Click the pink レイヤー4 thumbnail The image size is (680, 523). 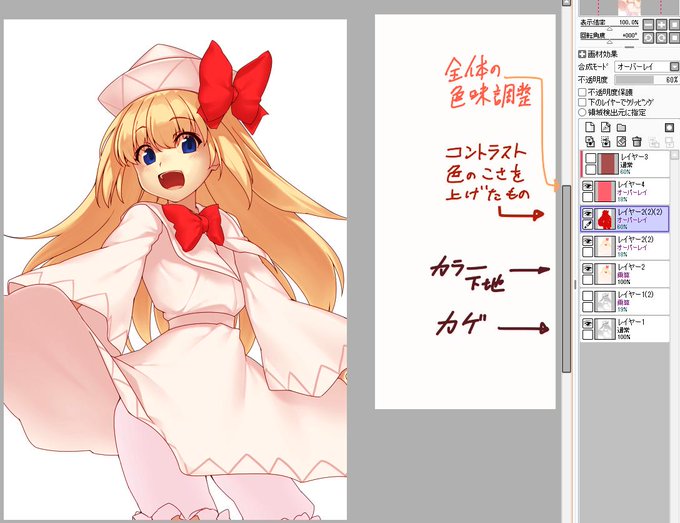605,192
